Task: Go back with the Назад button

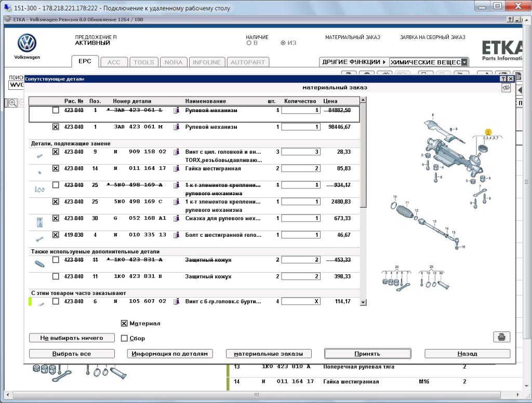Action: click(467, 354)
